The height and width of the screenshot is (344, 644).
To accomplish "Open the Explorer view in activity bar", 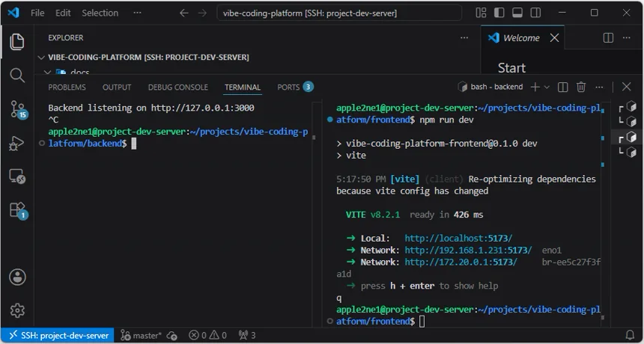I will [16, 42].
